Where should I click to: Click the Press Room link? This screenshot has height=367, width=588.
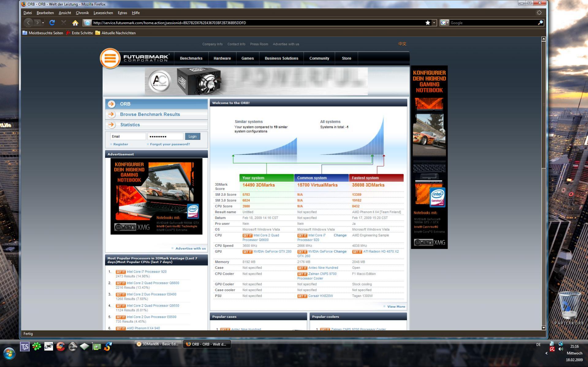259,44
